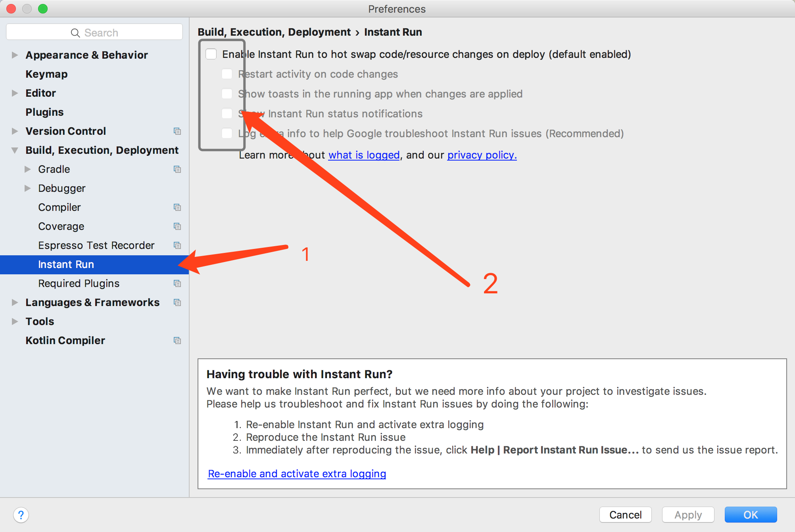Toggle Enable Instant Run checkbox
The width and height of the screenshot is (795, 532).
212,54
